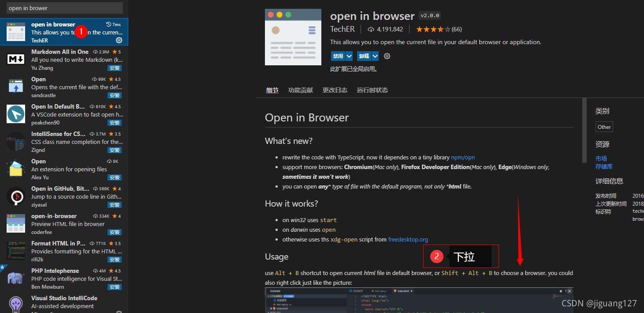644x313 pixels.
Task: Click the activation time 7ms indicator
Action: coord(113,24)
